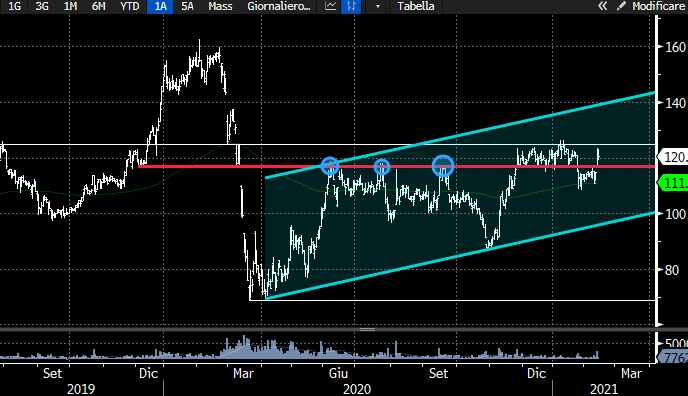Click the 100 price axis label
Image resolution: width=688 pixels, height=396 pixels.
(675, 214)
